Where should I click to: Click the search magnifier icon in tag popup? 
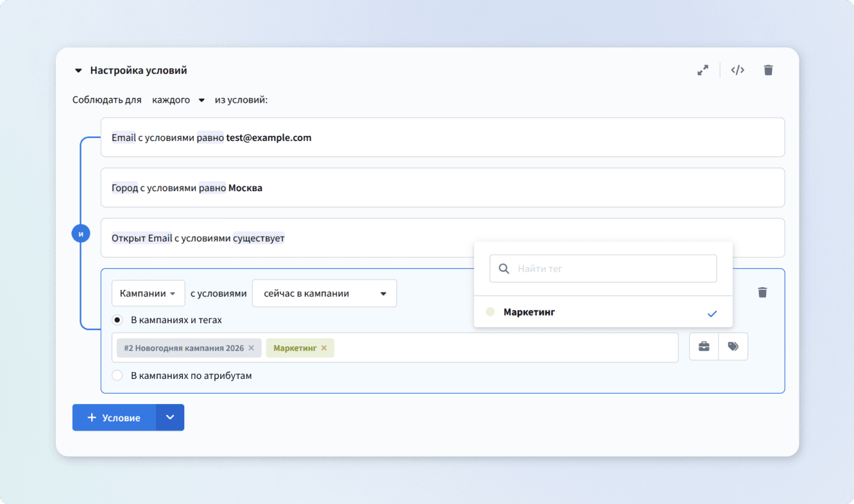[x=504, y=269]
